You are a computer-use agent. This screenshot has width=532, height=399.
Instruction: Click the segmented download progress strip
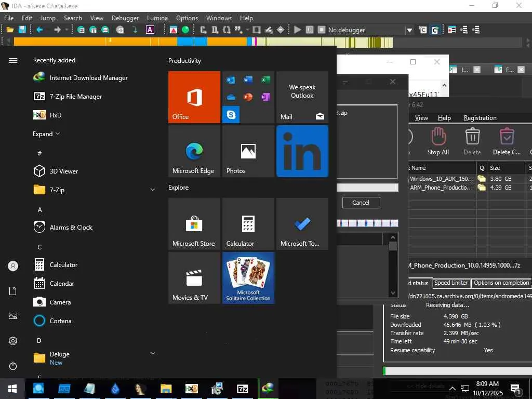click(367, 223)
